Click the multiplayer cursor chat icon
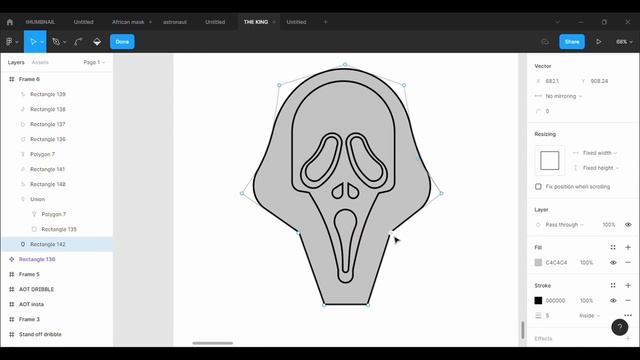The image size is (640, 360). [x=545, y=42]
